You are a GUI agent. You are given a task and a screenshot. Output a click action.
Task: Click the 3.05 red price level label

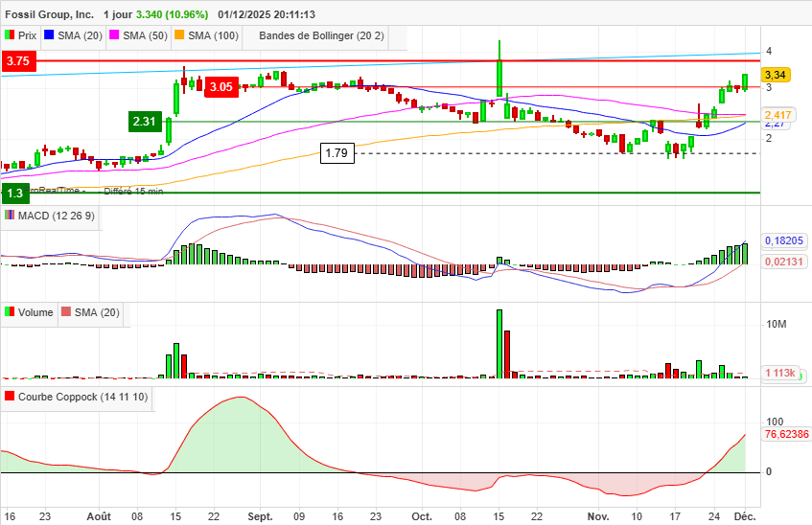pyautogui.click(x=221, y=86)
